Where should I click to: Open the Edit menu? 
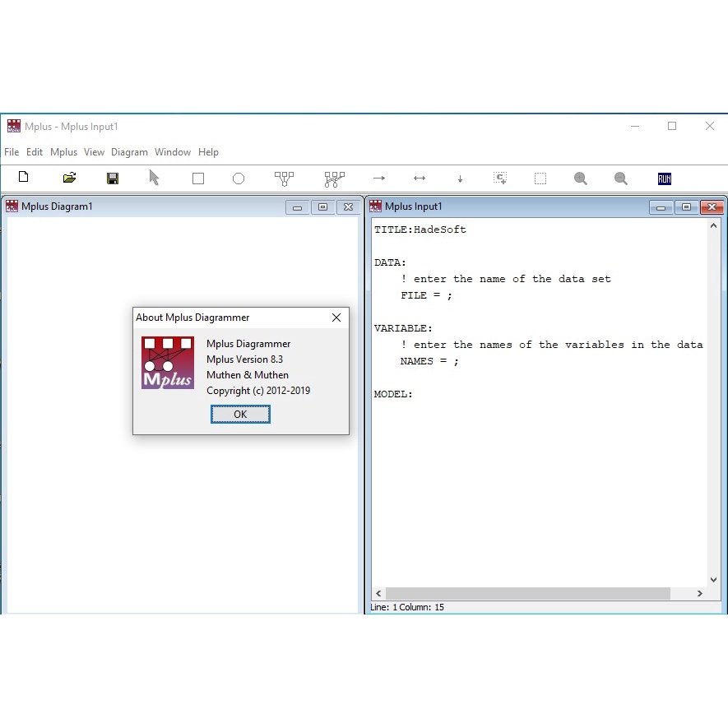coord(35,152)
